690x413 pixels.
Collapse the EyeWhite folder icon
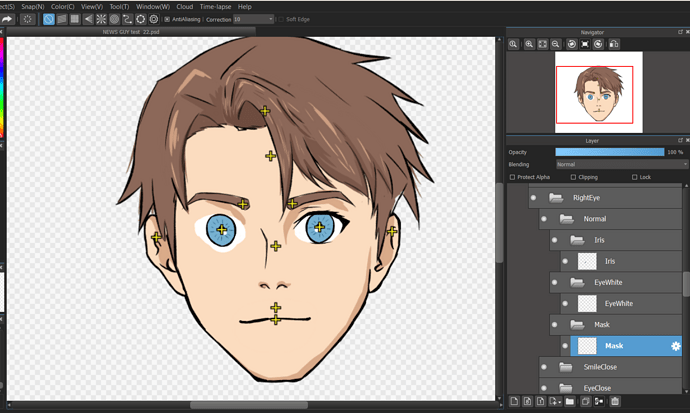point(577,282)
